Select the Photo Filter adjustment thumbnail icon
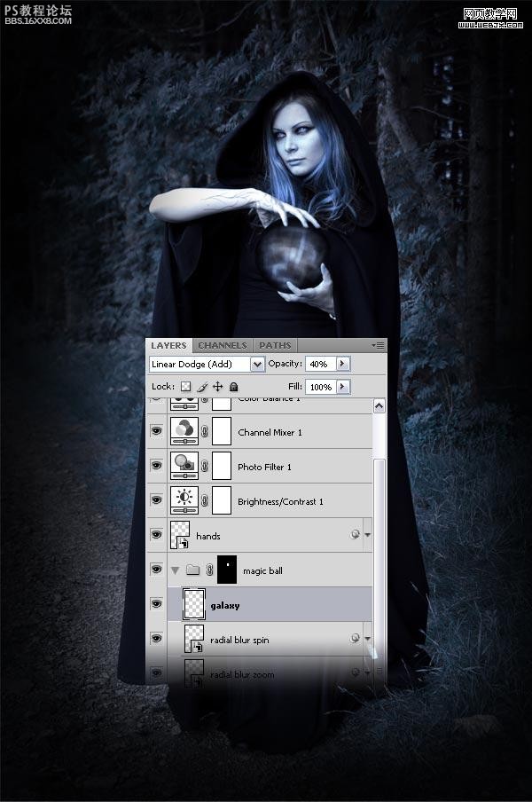This screenshot has height=802, width=532. (184, 467)
